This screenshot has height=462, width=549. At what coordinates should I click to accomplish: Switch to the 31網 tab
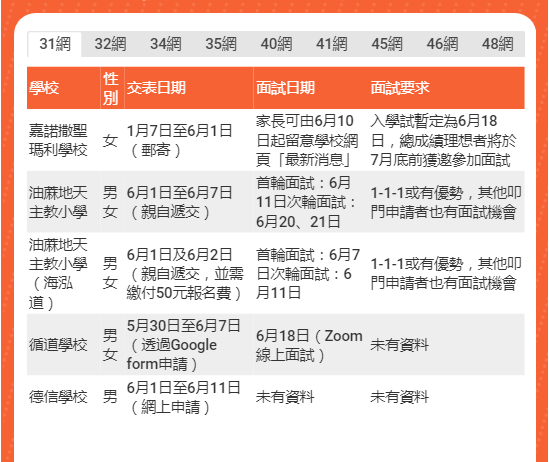[55, 44]
